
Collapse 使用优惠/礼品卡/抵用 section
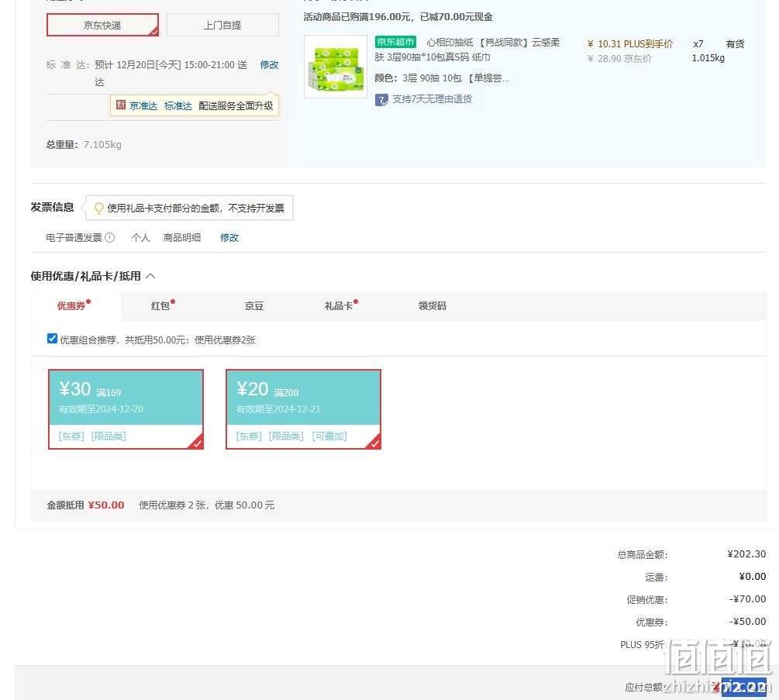pyautogui.click(x=150, y=276)
